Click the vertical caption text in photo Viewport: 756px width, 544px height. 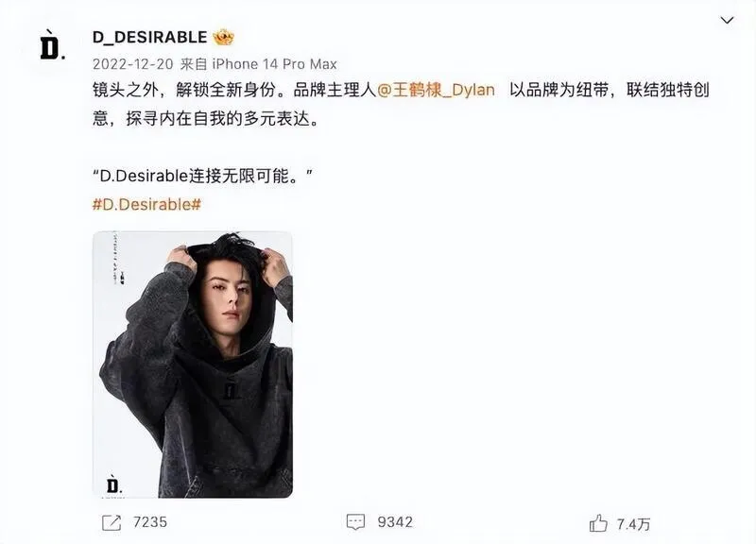pos(116,257)
